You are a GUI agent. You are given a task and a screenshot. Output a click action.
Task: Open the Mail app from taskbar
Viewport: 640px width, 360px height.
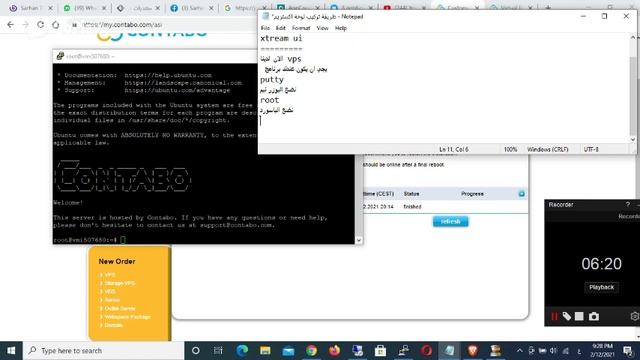(x=288, y=351)
